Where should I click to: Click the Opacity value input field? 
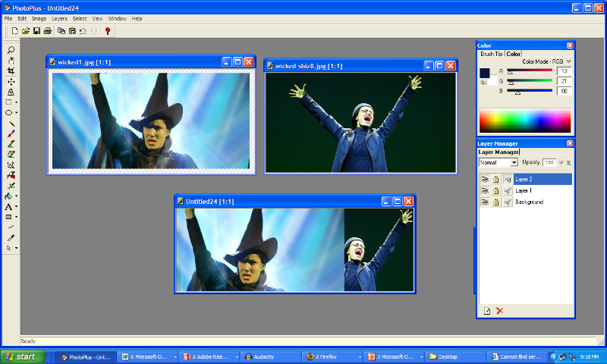[549, 162]
